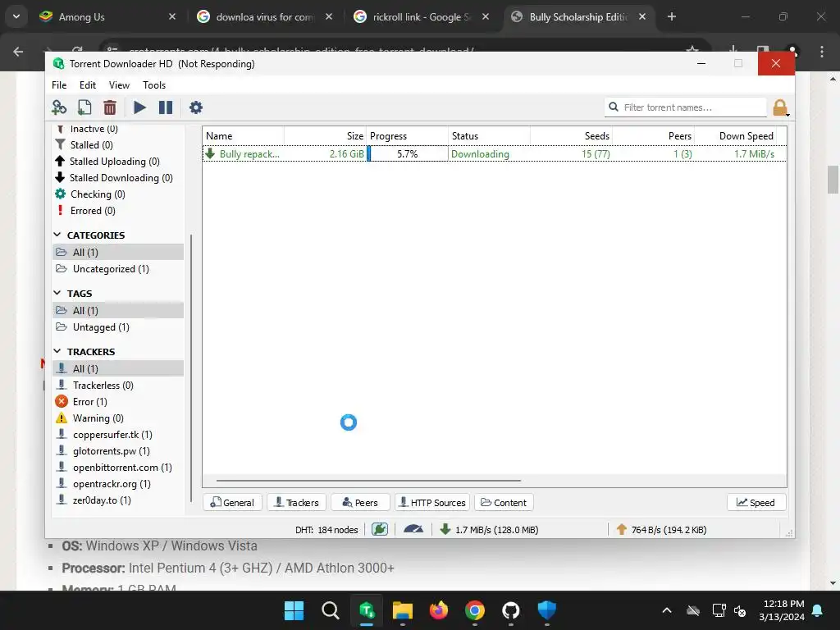Click the Windows Start button

(294, 610)
